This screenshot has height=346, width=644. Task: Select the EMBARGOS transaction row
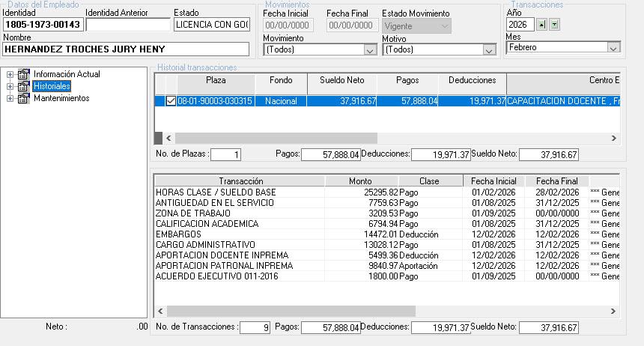tap(240, 234)
